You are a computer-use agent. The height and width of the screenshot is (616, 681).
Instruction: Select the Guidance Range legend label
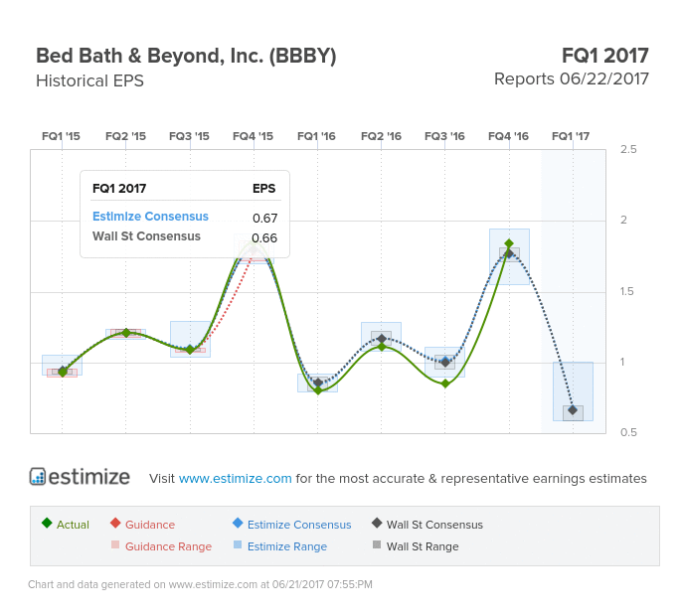(168, 546)
